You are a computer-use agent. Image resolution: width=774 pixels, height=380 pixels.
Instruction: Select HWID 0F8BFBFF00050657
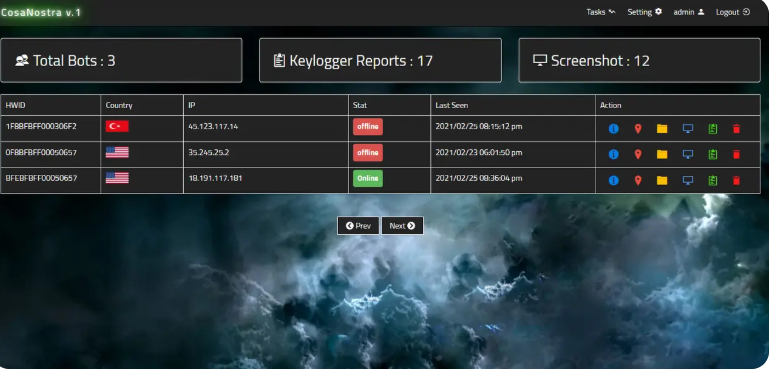coord(41,152)
